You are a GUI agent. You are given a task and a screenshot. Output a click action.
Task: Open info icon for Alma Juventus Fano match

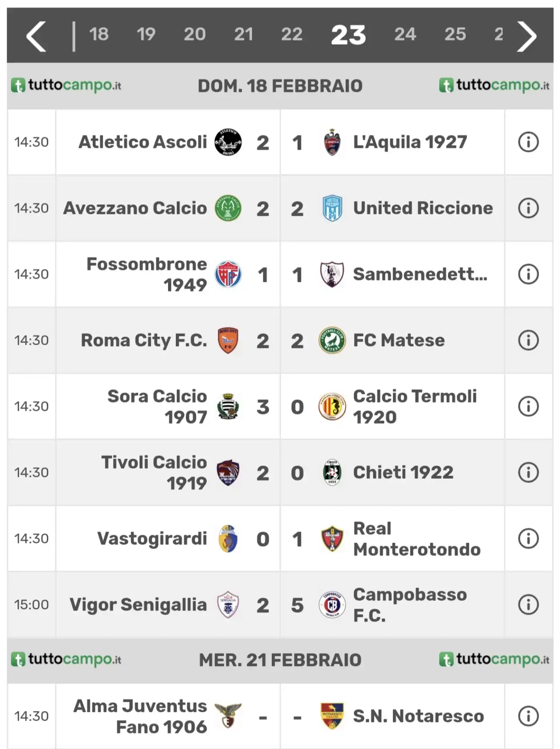click(528, 716)
